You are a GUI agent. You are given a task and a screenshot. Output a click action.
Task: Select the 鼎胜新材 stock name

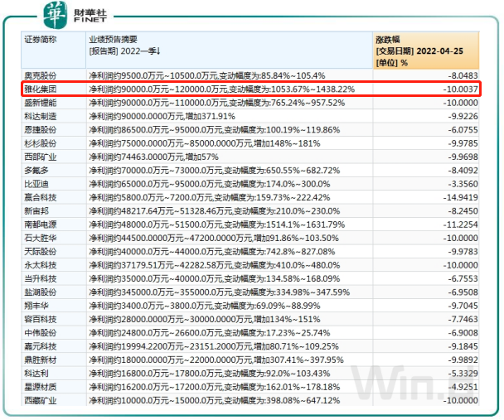41,360
